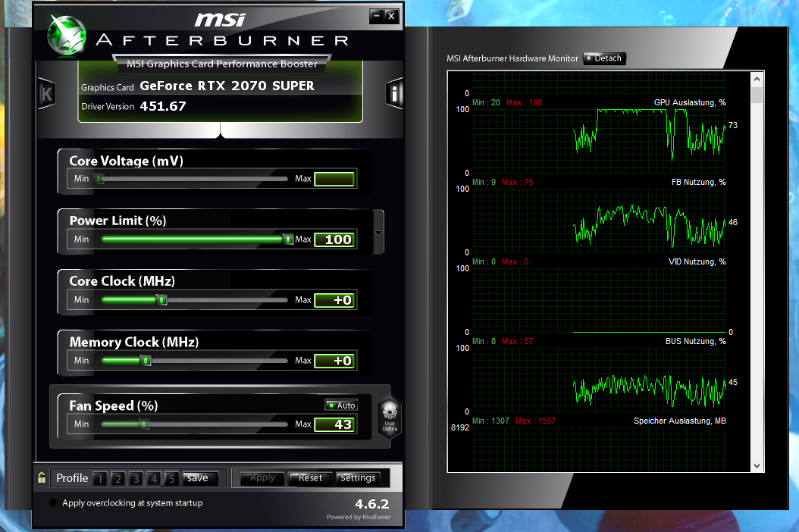Toggle the profile lock padlock icon
Viewport: 799px width, 532px height.
point(42,477)
